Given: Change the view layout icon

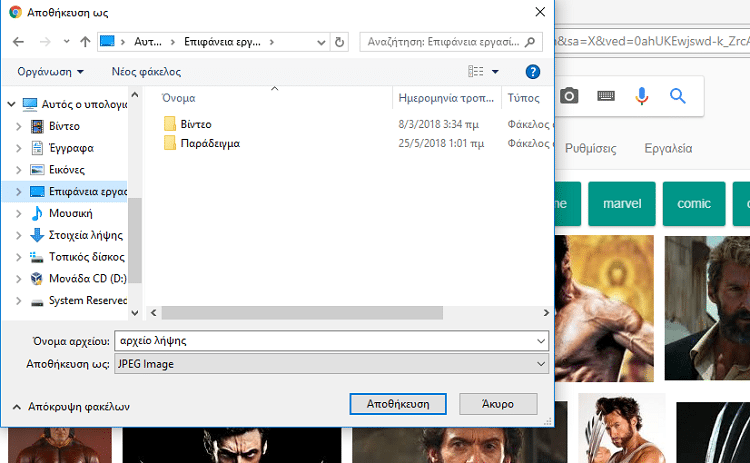Looking at the screenshot, I should click(475, 71).
